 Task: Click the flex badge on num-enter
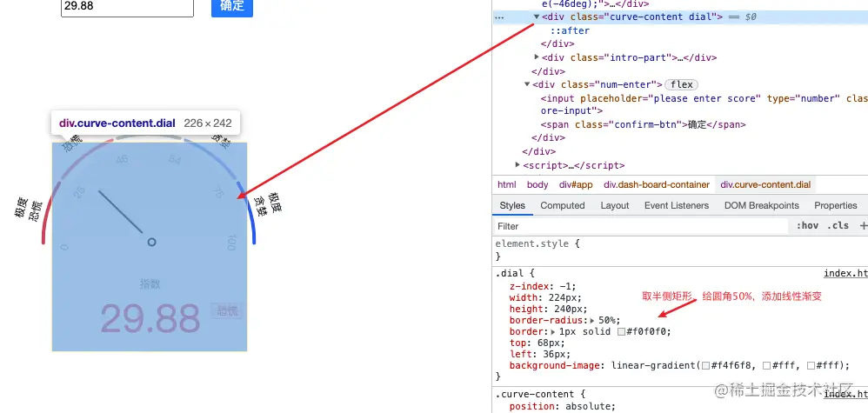pos(682,84)
